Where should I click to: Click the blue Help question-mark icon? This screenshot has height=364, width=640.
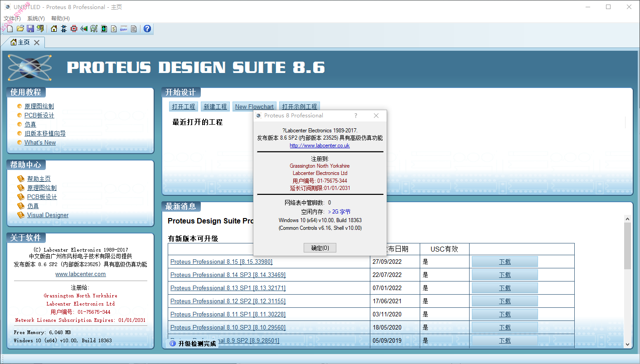click(x=147, y=29)
